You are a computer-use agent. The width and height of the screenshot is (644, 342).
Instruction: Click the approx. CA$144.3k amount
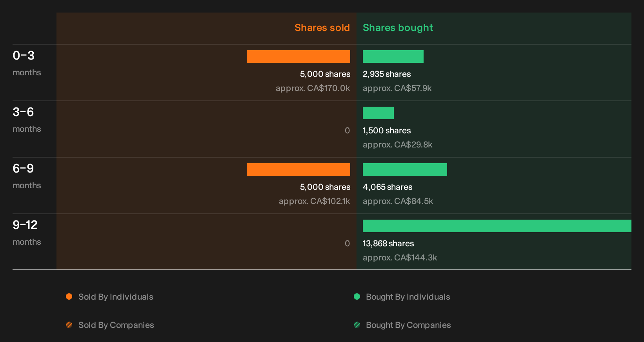click(x=400, y=258)
